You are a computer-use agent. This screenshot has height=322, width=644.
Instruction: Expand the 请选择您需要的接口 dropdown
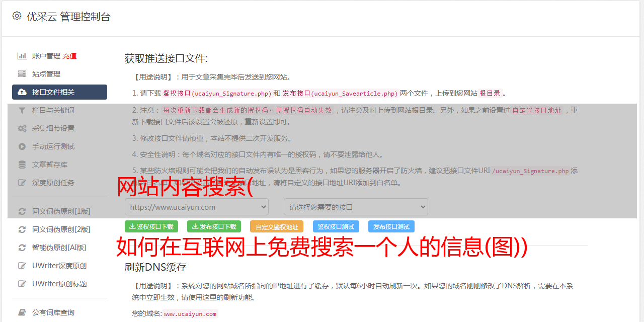click(356, 207)
